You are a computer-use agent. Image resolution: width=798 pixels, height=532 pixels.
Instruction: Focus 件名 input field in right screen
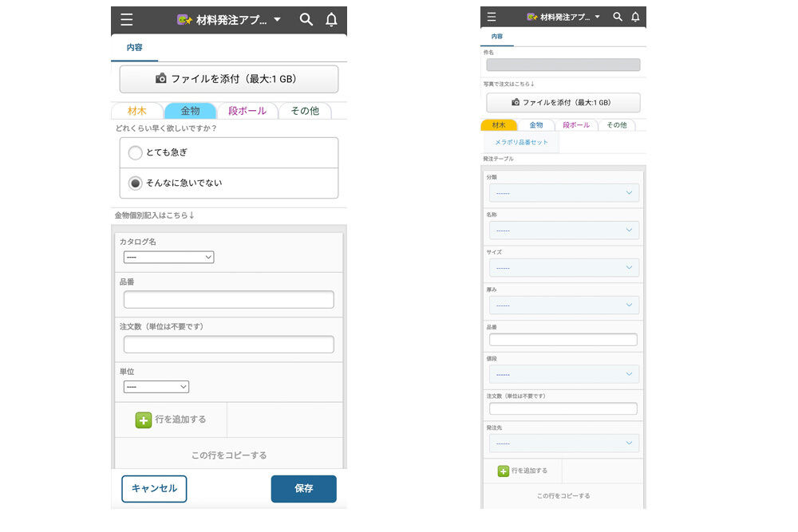click(563, 65)
